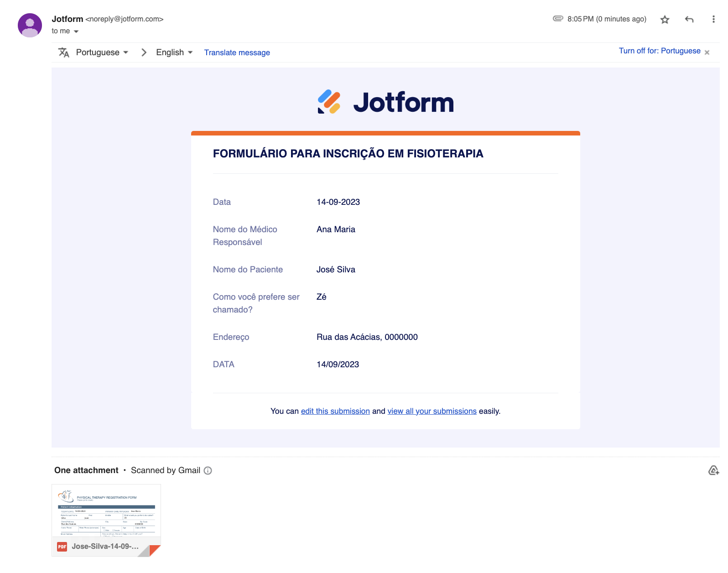
Task: Click the noreply@jotform.com sender address
Action: coord(125,19)
